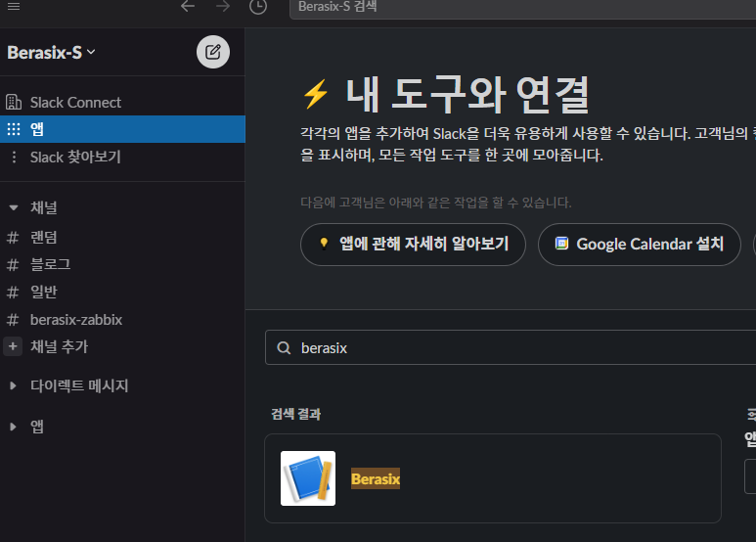Open the hamburger menu icon

coord(14,6)
